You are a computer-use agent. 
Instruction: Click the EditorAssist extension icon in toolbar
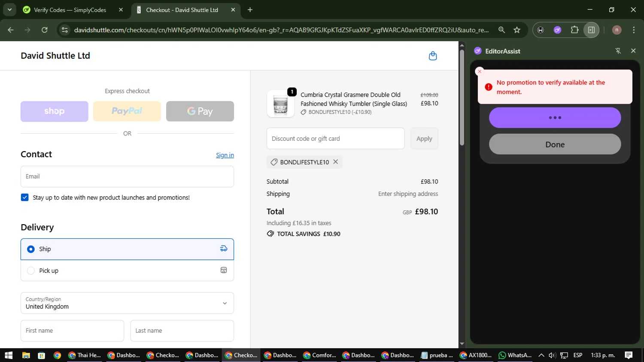click(557, 30)
